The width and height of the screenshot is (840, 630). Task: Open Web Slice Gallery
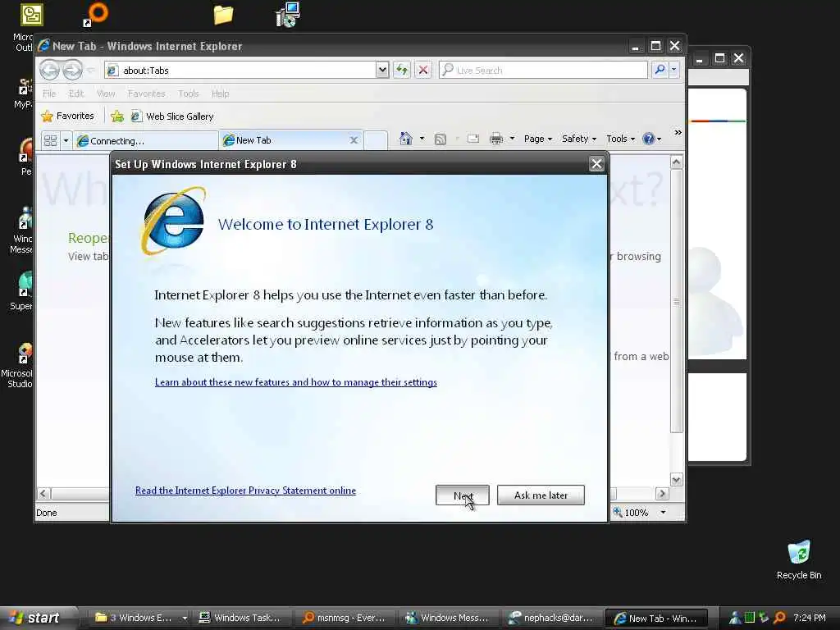click(172, 116)
